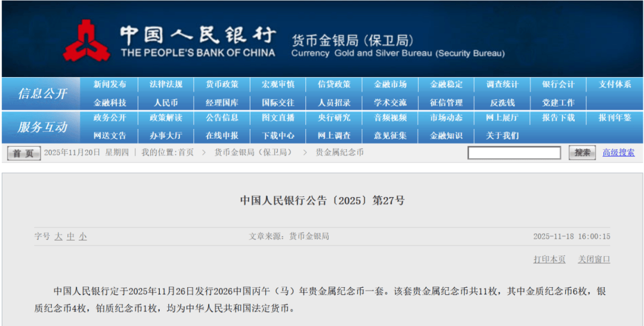Set font size to 大

(58, 237)
